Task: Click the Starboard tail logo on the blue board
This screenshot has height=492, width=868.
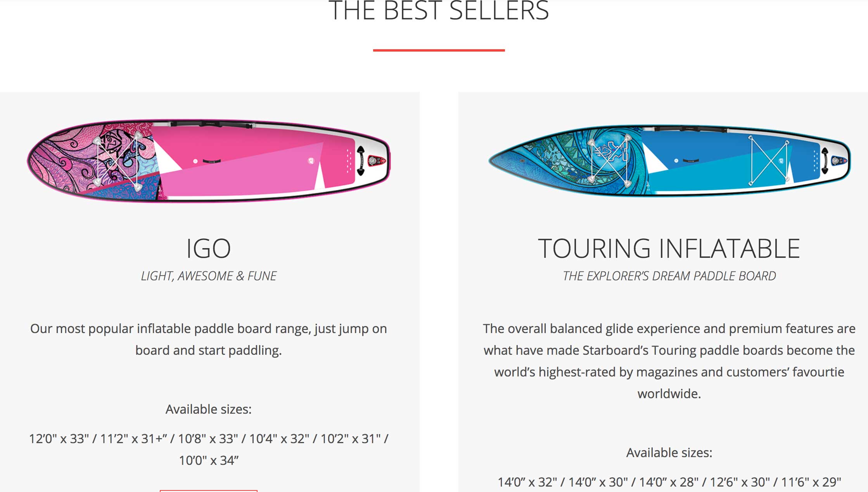Action: 839,161
